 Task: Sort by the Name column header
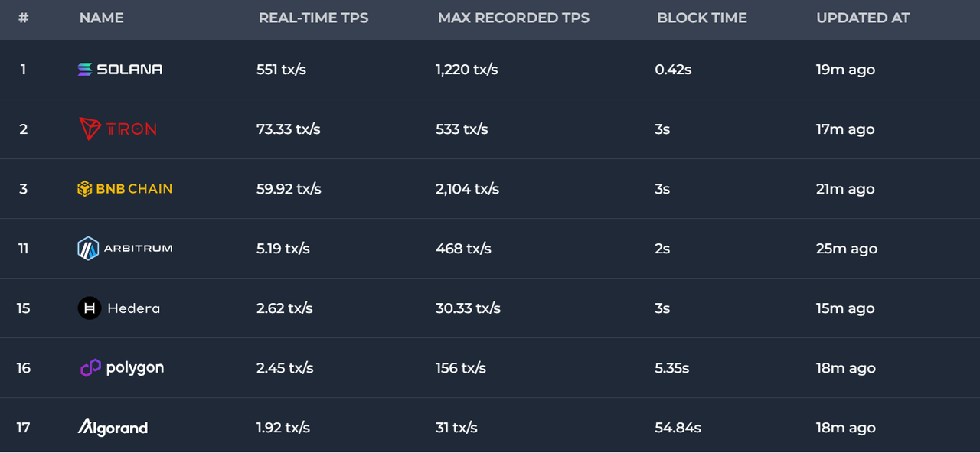click(x=101, y=18)
